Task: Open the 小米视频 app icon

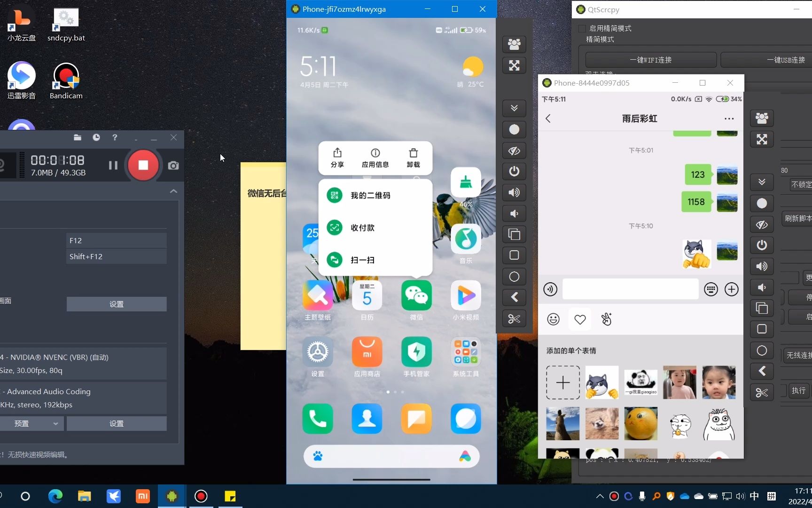Action: [x=466, y=295]
